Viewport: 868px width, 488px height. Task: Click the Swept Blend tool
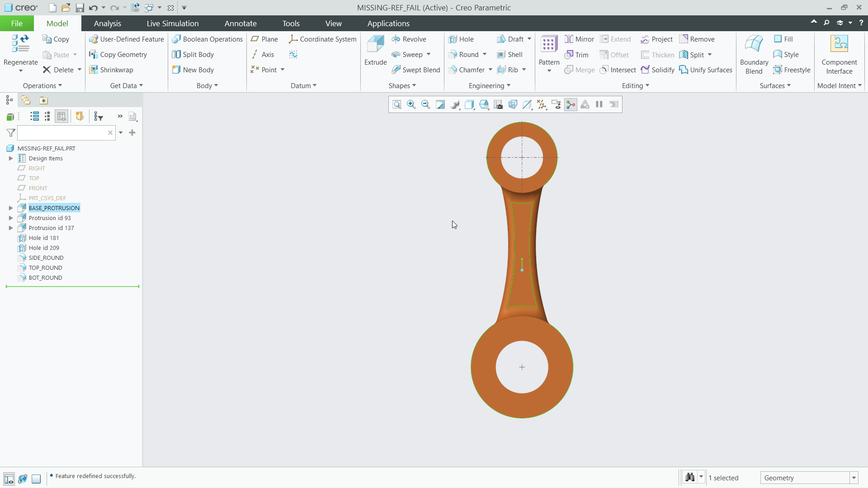pyautogui.click(x=415, y=70)
